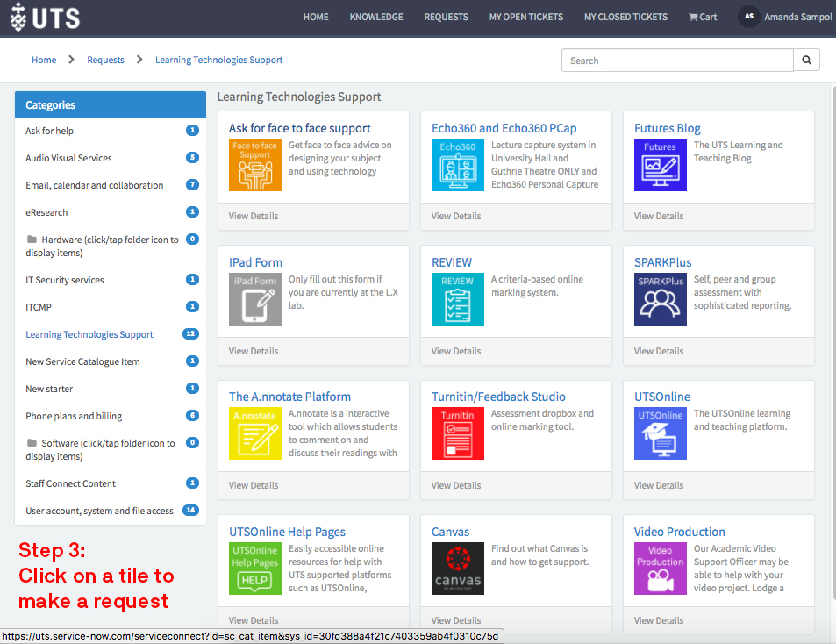Select the Staff Connect Content category
Screen dimensions: 836x644
click(70, 483)
